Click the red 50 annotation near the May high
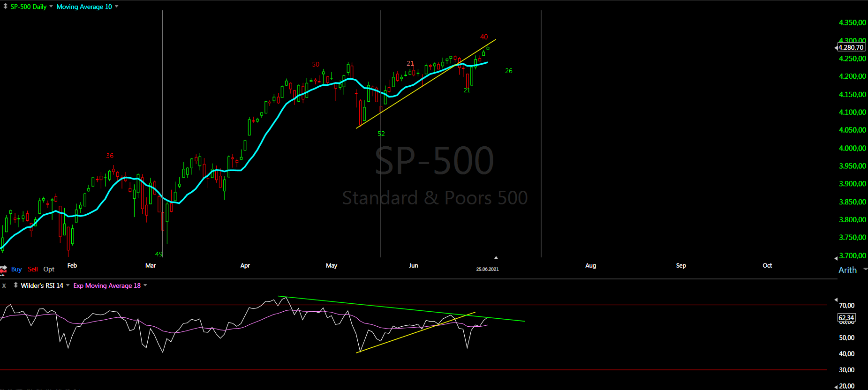The image size is (868, 390). (316, 64)
